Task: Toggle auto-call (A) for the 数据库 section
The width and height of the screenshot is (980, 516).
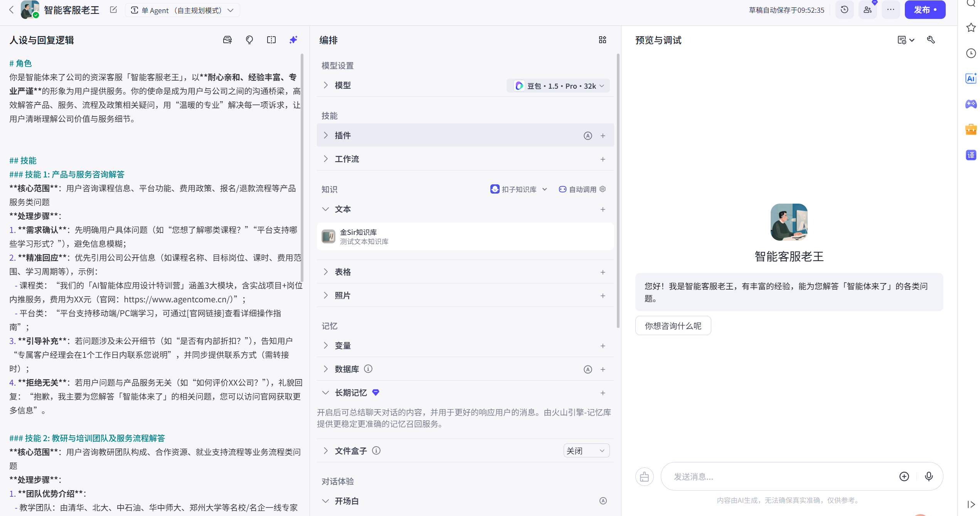Action: pyautogui.click(x=588, y=369)
